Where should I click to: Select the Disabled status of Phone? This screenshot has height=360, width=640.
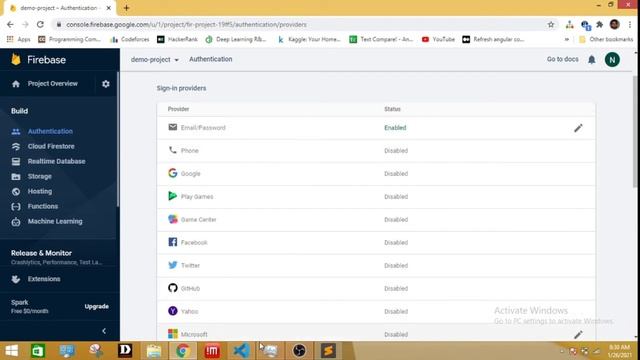click(396, 151)
